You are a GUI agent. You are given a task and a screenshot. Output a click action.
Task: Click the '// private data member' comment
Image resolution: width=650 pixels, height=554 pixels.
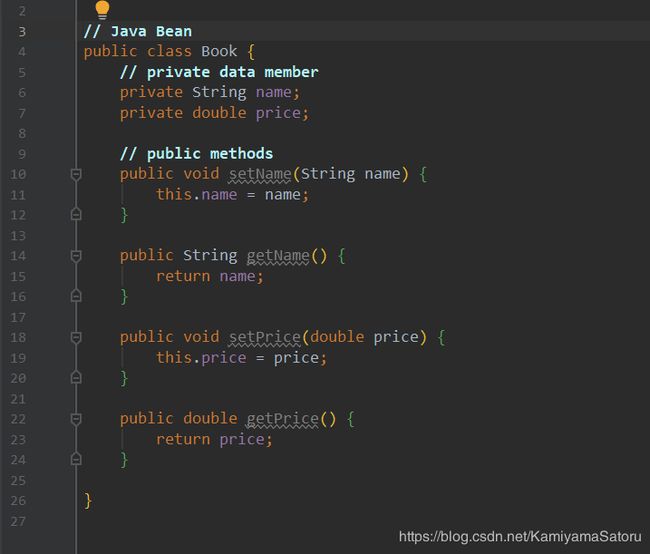pos(219,72)
